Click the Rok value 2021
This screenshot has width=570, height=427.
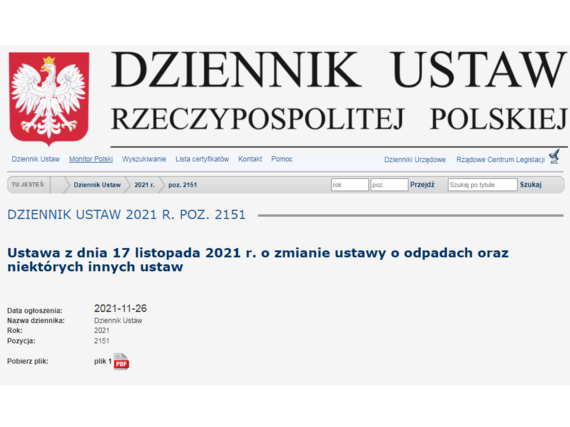[102, 330]
